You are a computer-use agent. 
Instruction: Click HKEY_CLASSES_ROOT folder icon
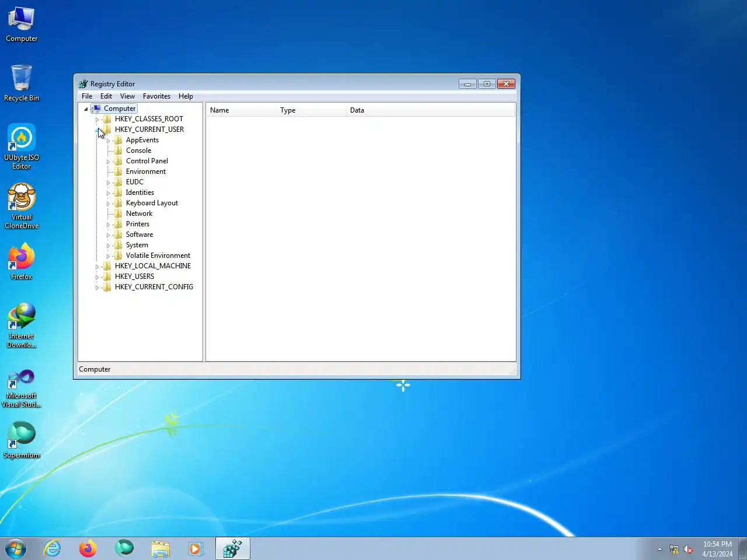pyautogui.click(x=107, y=119)
